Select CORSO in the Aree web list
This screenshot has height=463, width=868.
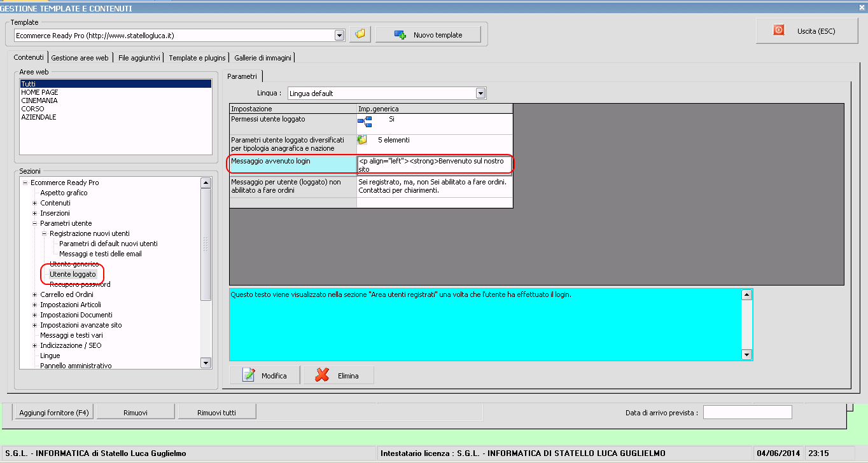[115, 109]
